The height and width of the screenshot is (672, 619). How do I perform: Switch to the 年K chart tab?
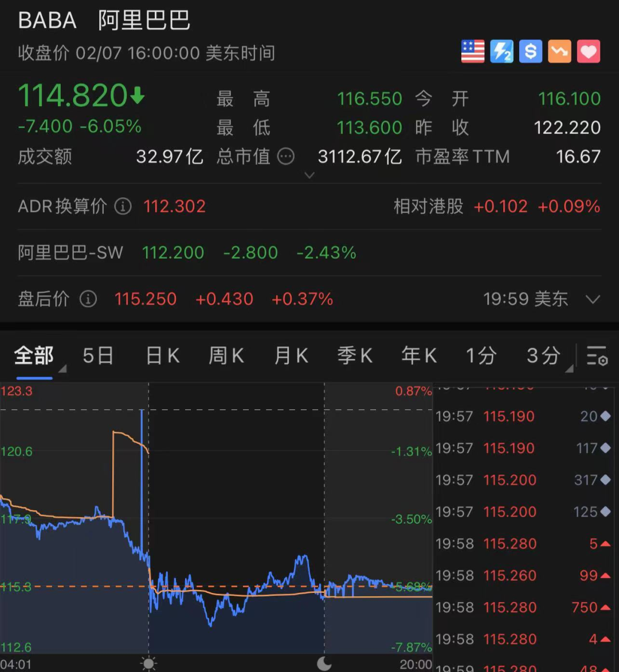point(419,355)
